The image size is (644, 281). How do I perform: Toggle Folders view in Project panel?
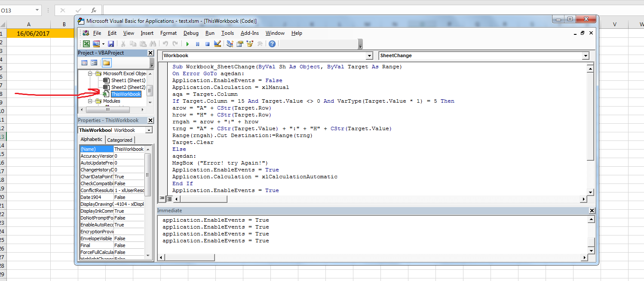coord(106,63)
